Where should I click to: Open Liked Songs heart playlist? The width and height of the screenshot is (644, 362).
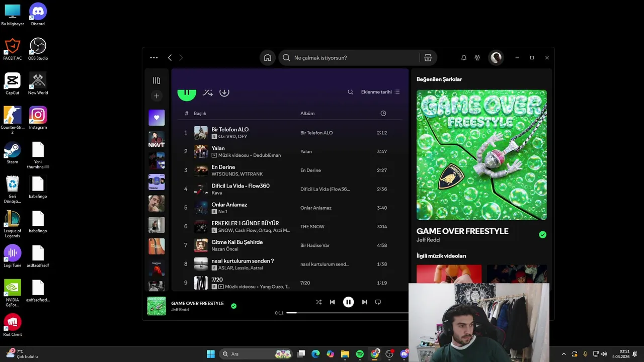(x=156, y=118)
